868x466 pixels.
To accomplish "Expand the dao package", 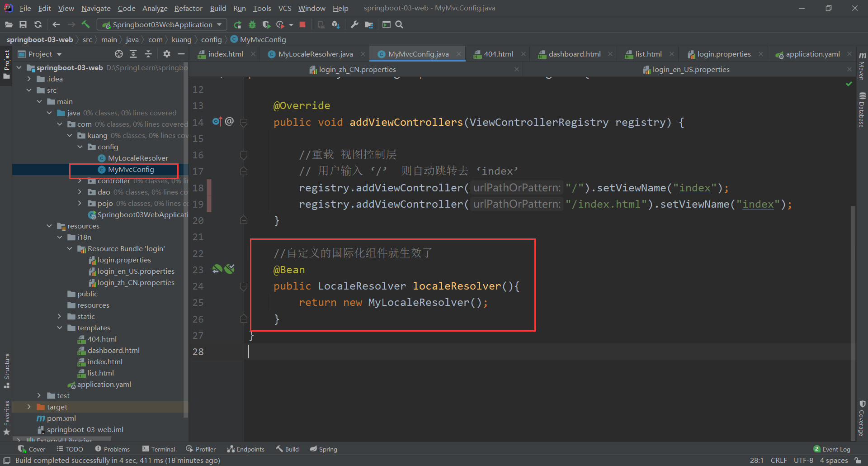I will click(x=80, y=192).
